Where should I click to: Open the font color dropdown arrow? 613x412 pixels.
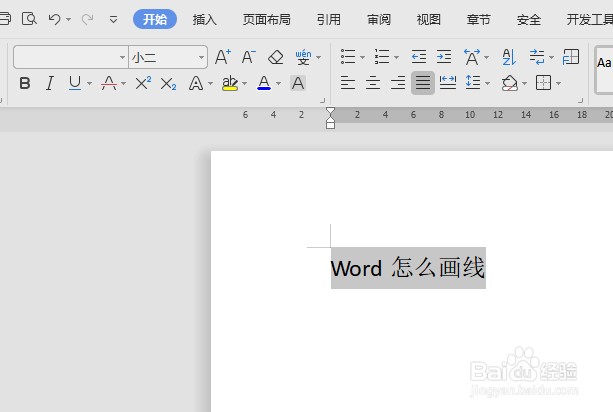coord(278,83)
